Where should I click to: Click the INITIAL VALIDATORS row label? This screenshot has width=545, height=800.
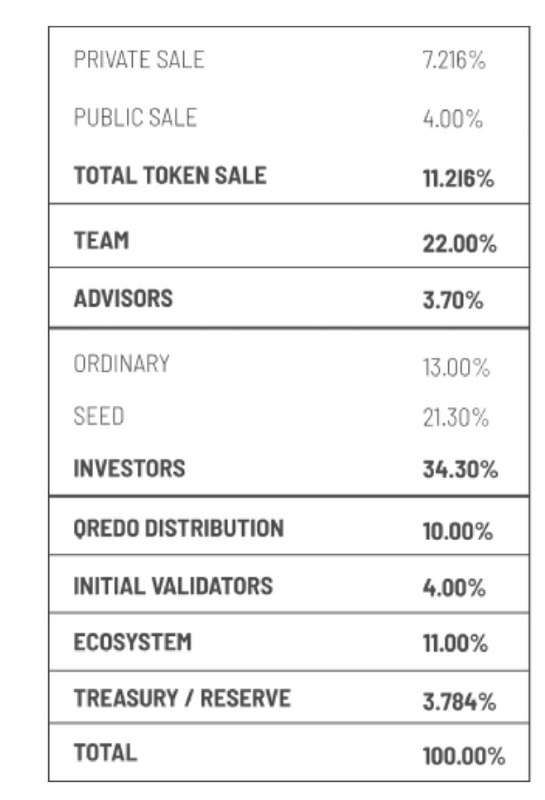(x=173, y=586)
